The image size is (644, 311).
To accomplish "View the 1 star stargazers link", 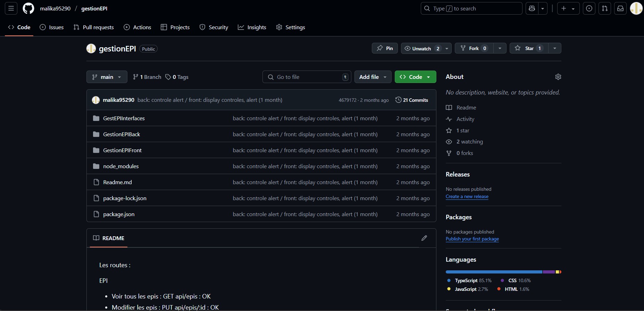I will click(458, 130).
